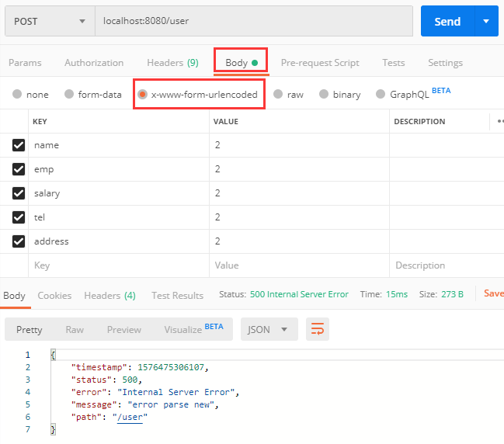The image size is (504, 444).
Task: Open the Params tab
Action: coord(25,63)
